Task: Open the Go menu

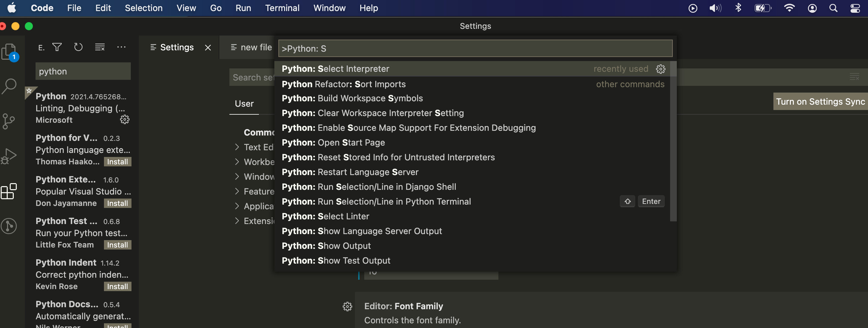Action: coord(216,8)
